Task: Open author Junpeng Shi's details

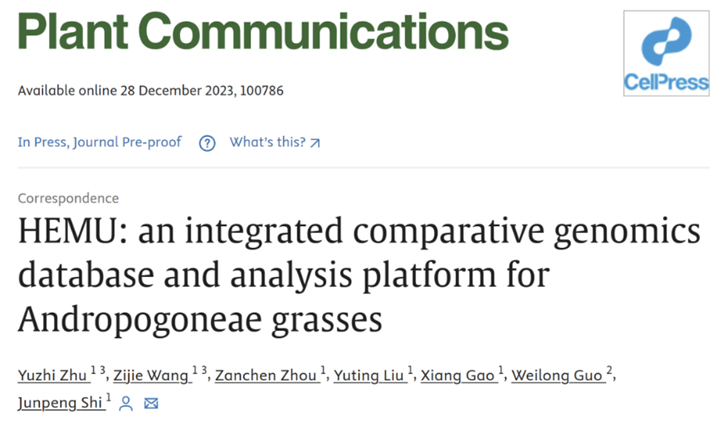Action: point(58,404)
